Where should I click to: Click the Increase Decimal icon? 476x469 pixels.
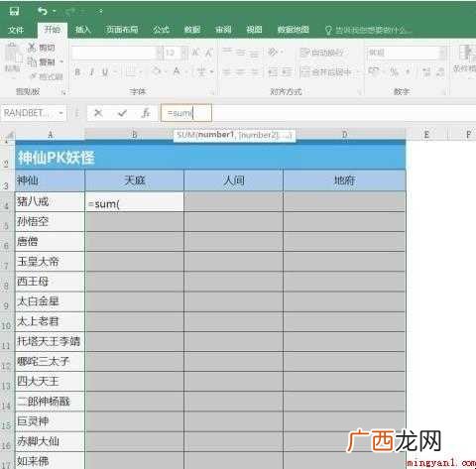tap(426, 72)
